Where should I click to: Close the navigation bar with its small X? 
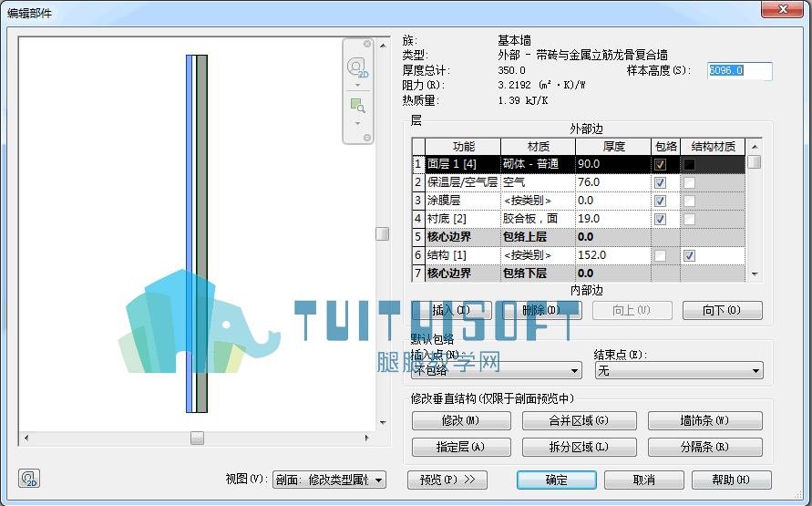[x=366, y=44]
